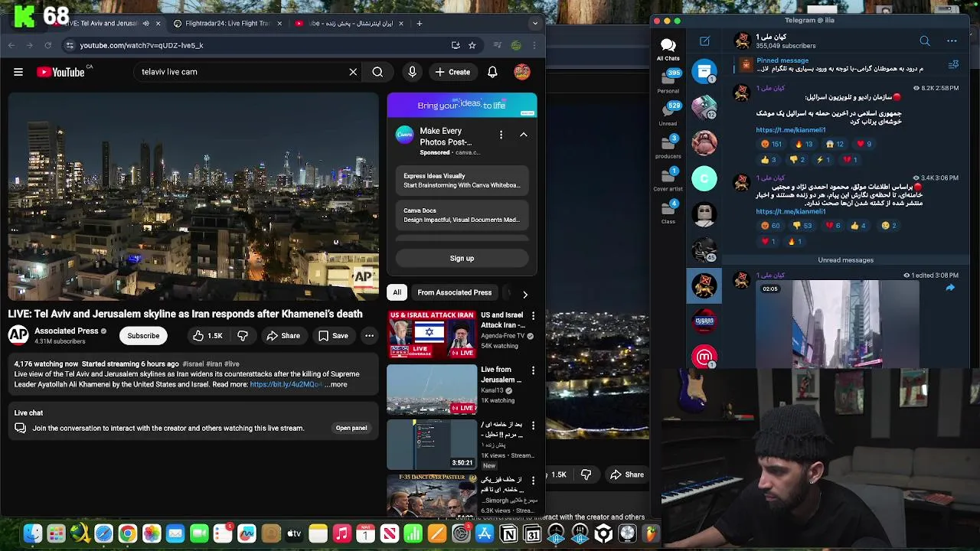Open the Archived chats avatar in Telegram
980x551 pixels.
tap(704, 71)
